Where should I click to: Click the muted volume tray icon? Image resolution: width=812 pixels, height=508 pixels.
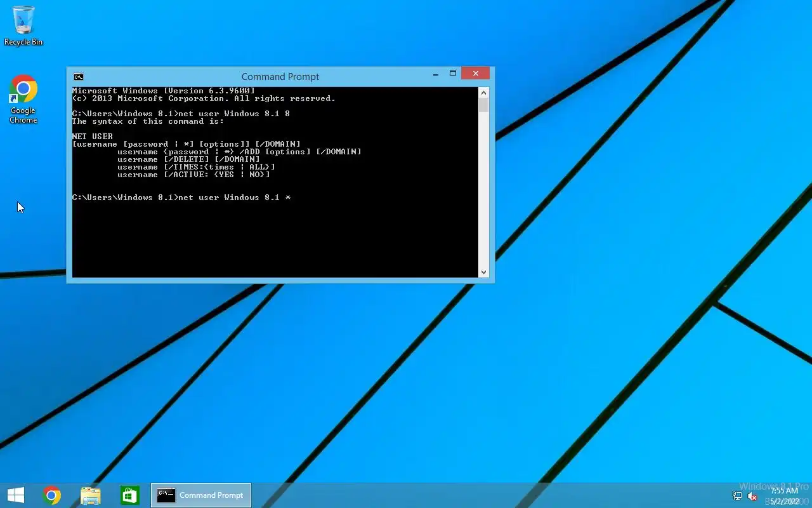(x=752, y=496)
